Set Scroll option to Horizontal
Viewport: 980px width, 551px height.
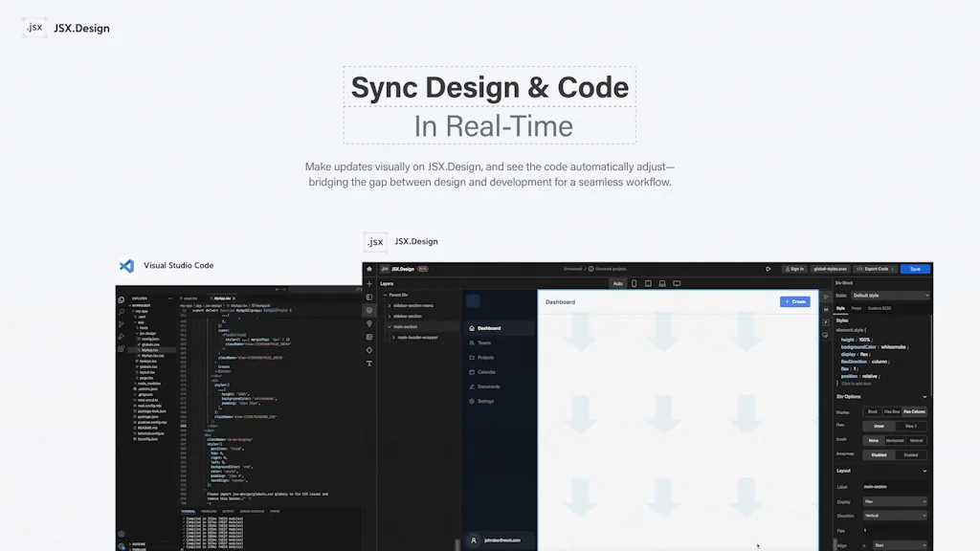click(894, 441)
